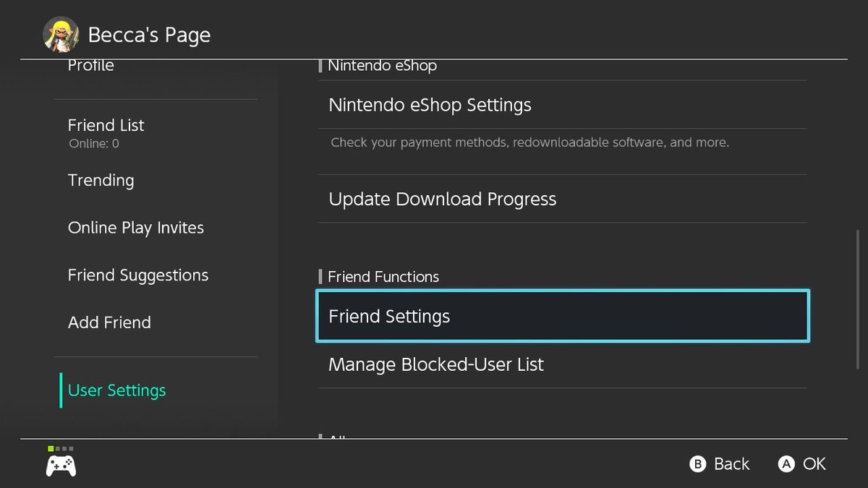Viewport: 868px width, 488px height.
Task: View Online Play Invites
Action: tap(135, 228)
